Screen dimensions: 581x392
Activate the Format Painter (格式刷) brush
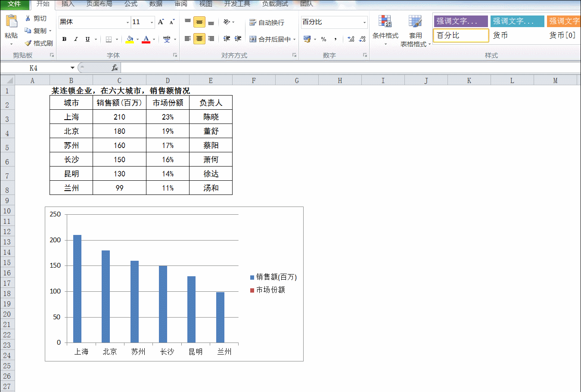point(39,43)
